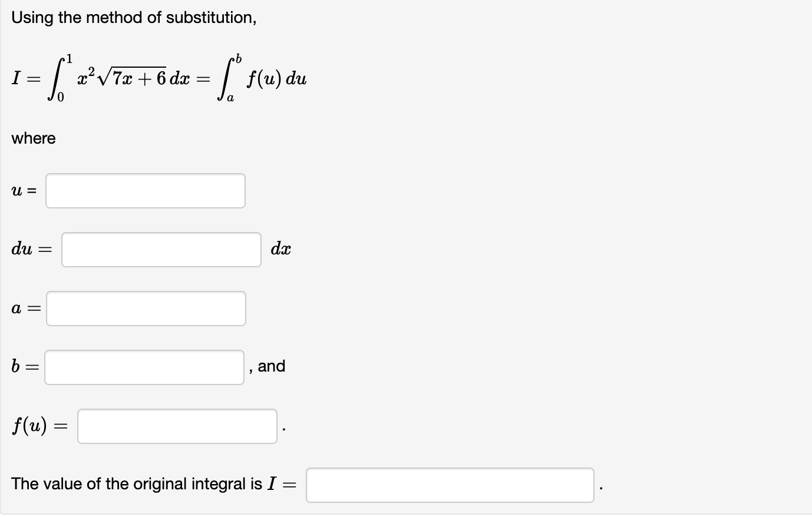Click the text 'and' next to b's box
This screenshot has height=517, width=812.
pyautogui.click(x=273, y=366)
